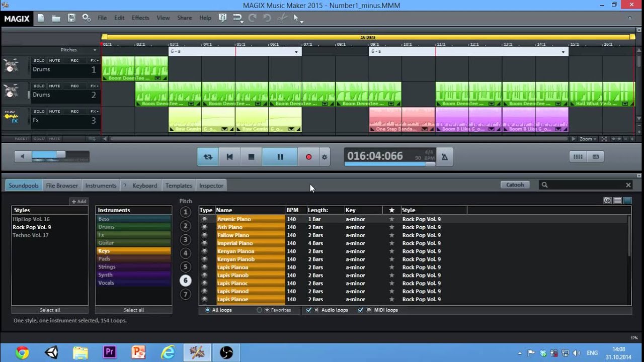Select the All loops radio button
Image resolution: width=644 pixels, height=362 pixels.
(x=207, y=310)
